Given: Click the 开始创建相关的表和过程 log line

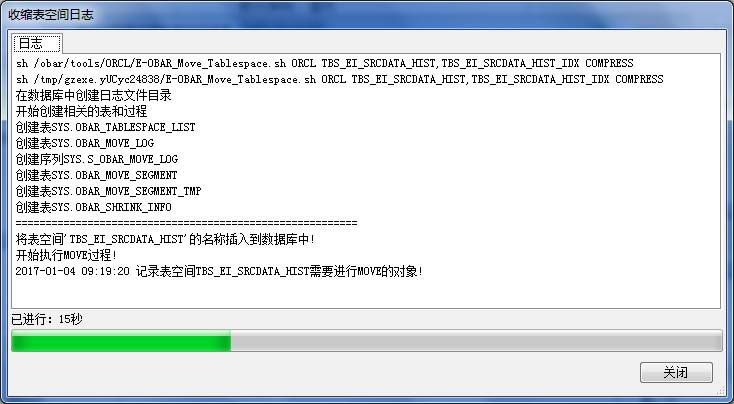Looking at the screenshot, I should coord(81,111).
